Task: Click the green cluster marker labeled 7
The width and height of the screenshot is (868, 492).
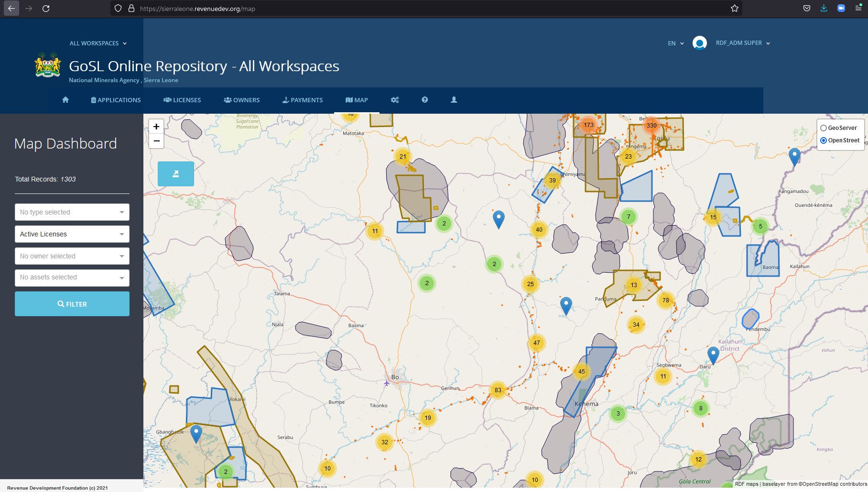Action: 629,217
